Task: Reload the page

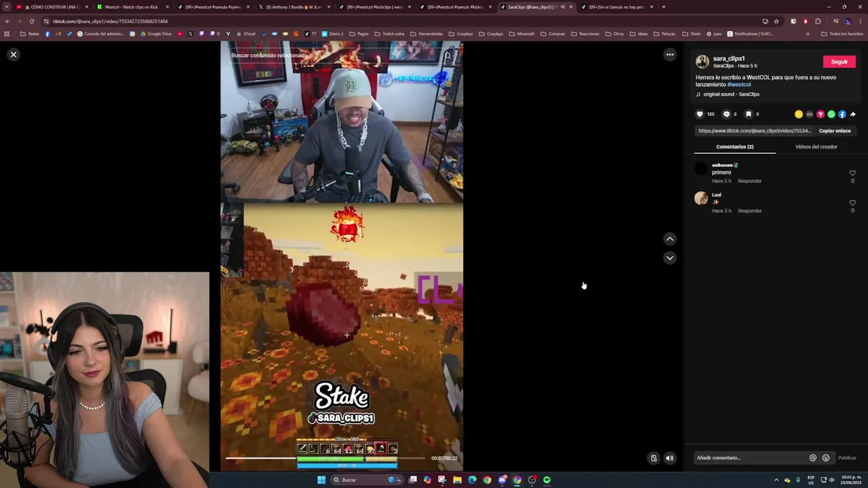Action: coord(31,21)
